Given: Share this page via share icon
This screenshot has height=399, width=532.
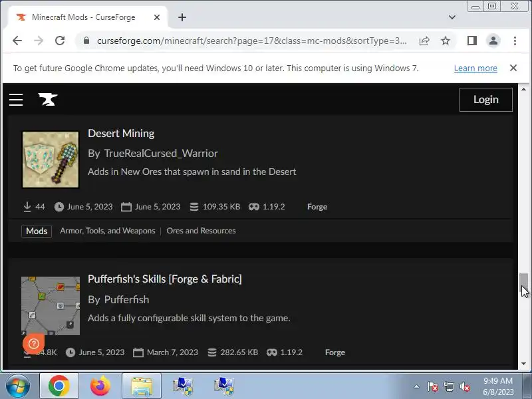Looking at the screenshot, I should point(424,41).
